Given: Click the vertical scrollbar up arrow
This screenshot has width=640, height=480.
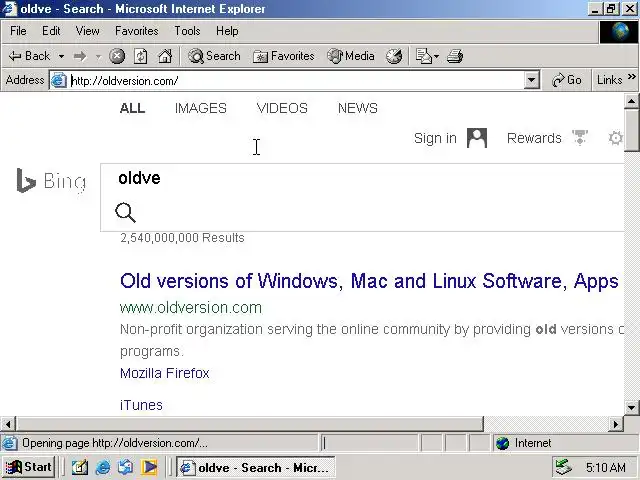Looking at the screenshot, I should pyautogui.click(x=631, y=100).
